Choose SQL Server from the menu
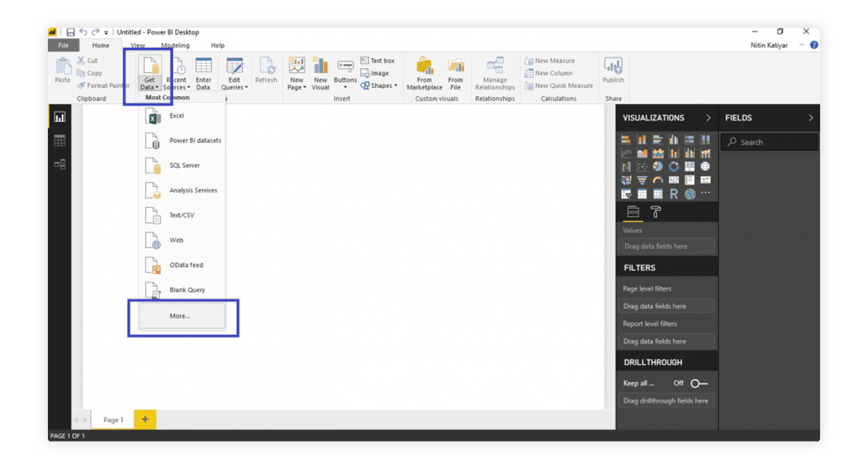This screenshot has width=868, height=470. coord(182,165)
